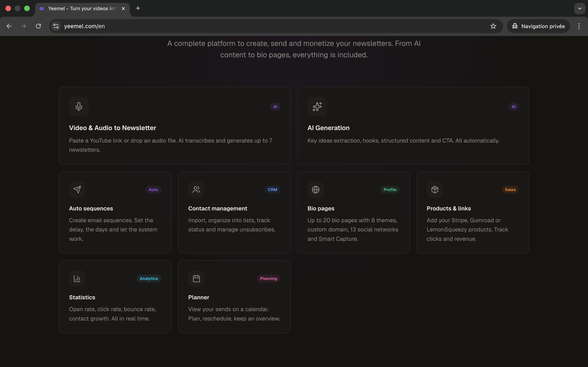Image resolution: width=588 pixels, height=367 pixels.
Task: Click the people icon for Contact management
Action: 196,190
